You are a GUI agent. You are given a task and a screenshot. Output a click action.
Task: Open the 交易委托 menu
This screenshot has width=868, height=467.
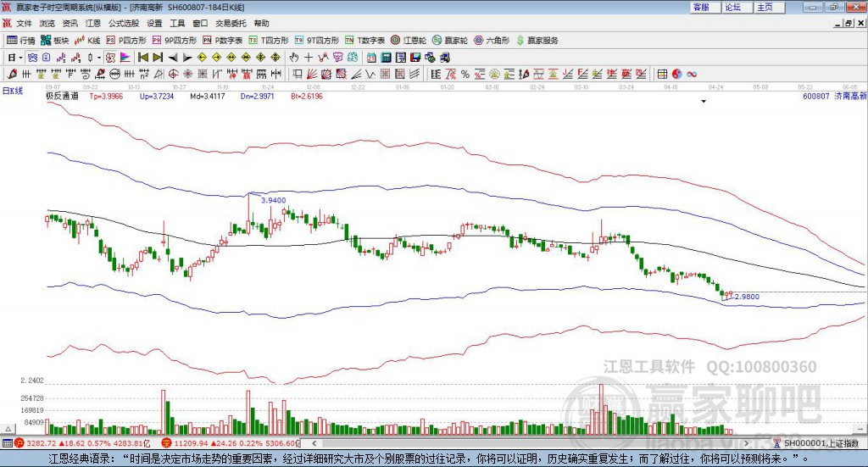231,23
